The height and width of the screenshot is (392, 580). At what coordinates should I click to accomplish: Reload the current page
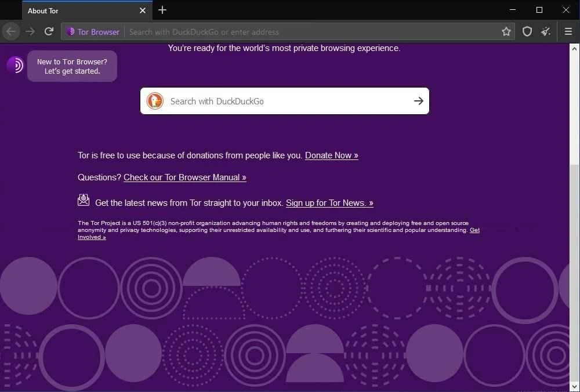pos(49,31)
